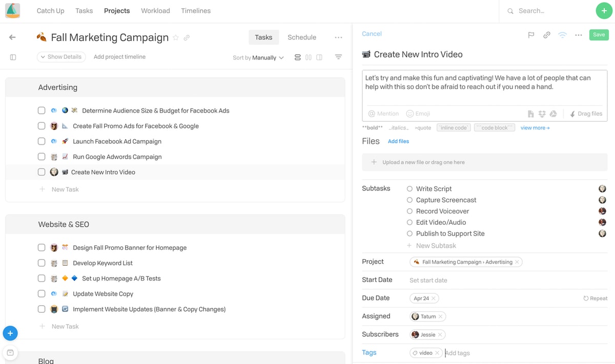Viewport: 615px width, 364px height.
Task: Click the view more formatting link
Action: [535, 128]
